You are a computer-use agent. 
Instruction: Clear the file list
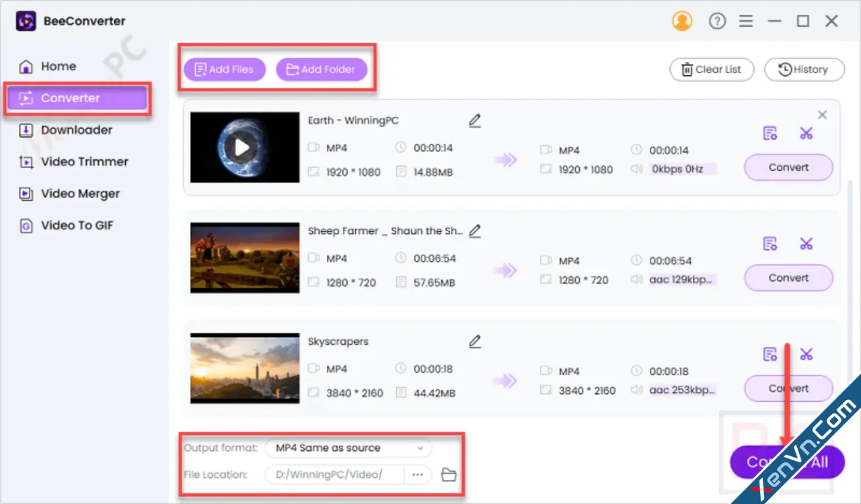[712, 69]
